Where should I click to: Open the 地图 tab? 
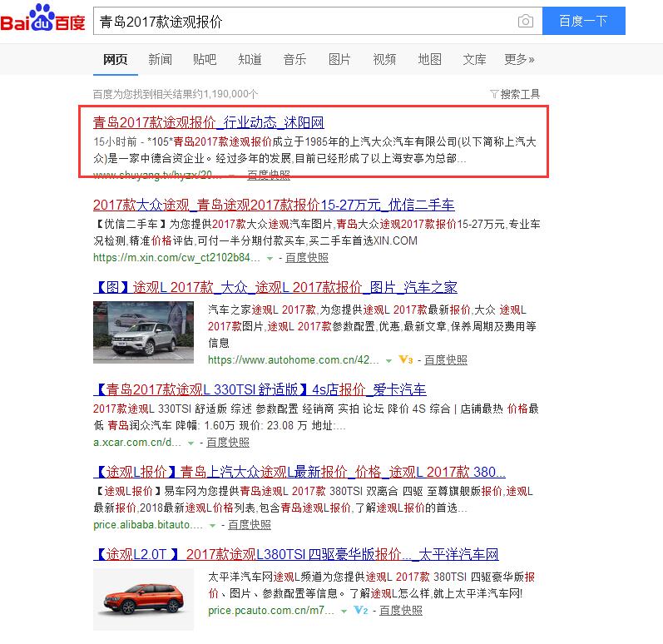click(x=429, y=59)
